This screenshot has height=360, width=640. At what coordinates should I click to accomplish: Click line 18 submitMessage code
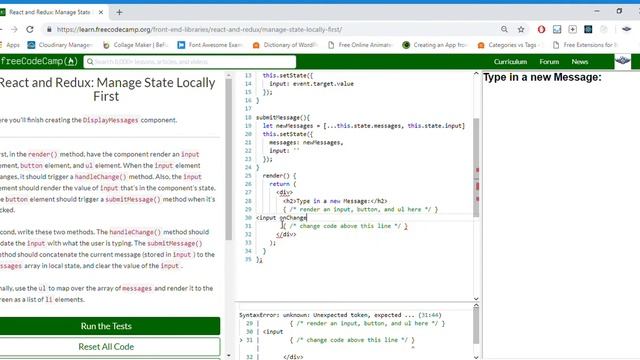[x=283, y=118]
